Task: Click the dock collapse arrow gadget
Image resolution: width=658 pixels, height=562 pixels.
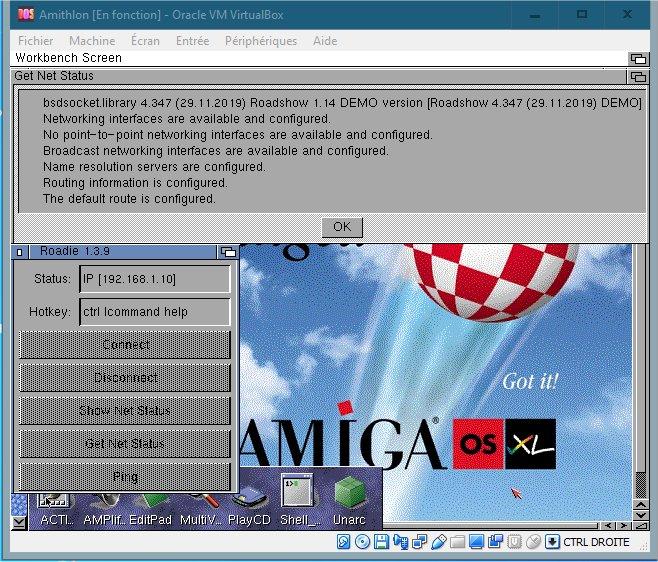Action: pyautogui.click(x=19, y=522)
